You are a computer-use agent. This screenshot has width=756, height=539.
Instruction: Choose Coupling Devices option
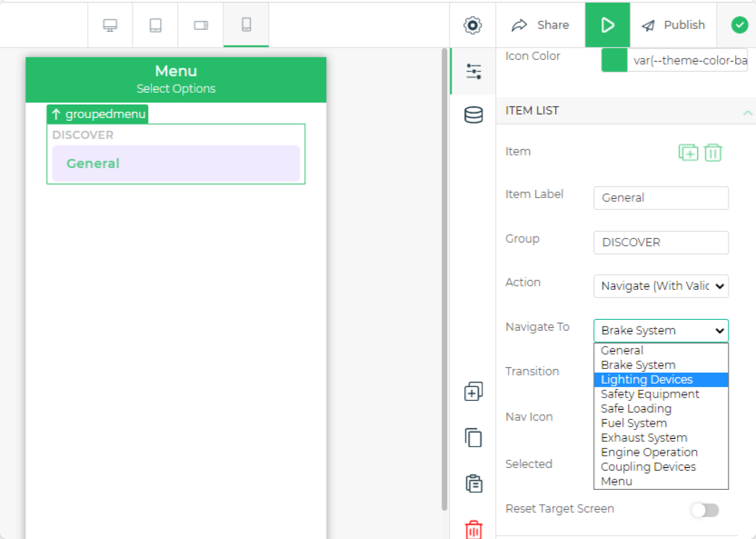click(x=661, y=466)
